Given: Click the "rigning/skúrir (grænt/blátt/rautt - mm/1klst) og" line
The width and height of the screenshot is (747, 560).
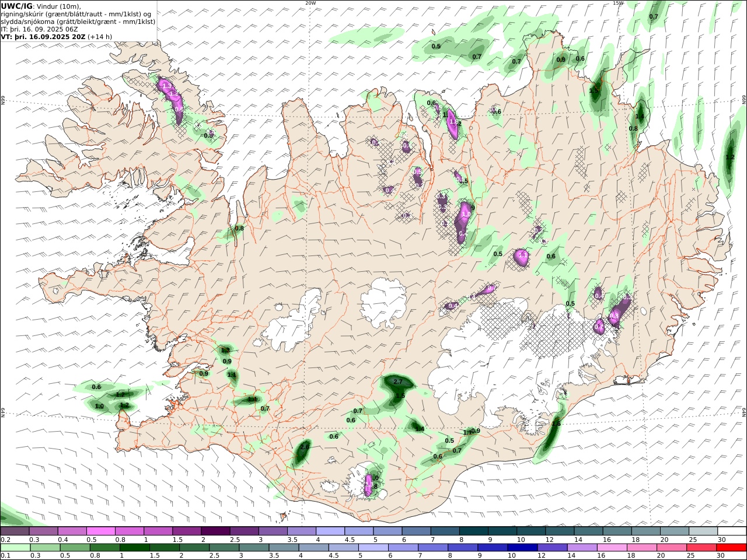Looking at the screenshot, I should click(x=76, y=14).
